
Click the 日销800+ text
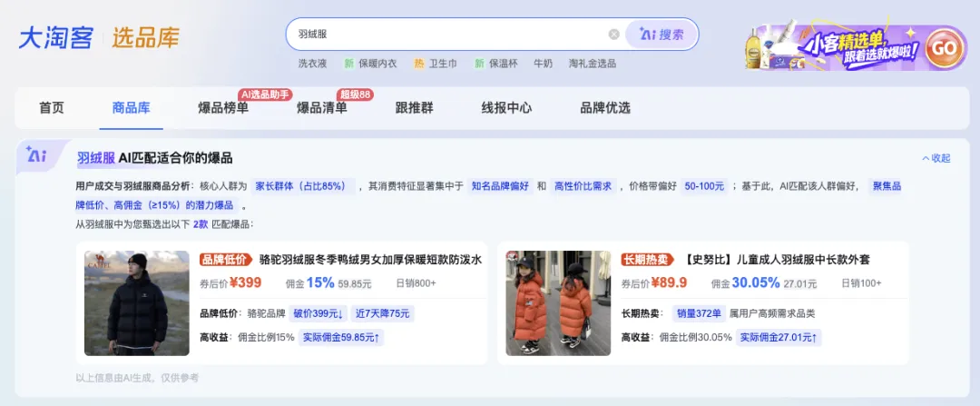pos(416,283)
